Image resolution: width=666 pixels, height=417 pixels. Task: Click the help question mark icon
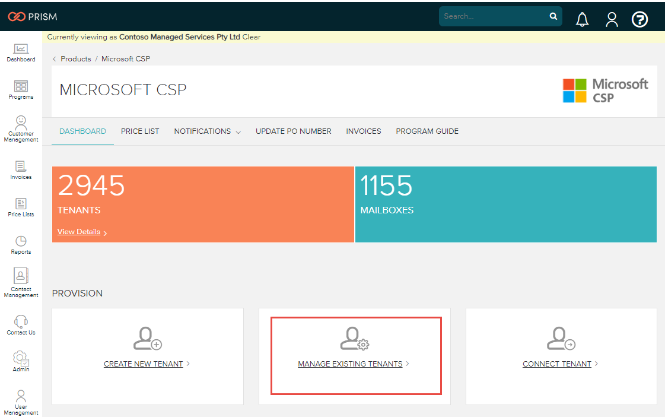(x=640, y=18)
